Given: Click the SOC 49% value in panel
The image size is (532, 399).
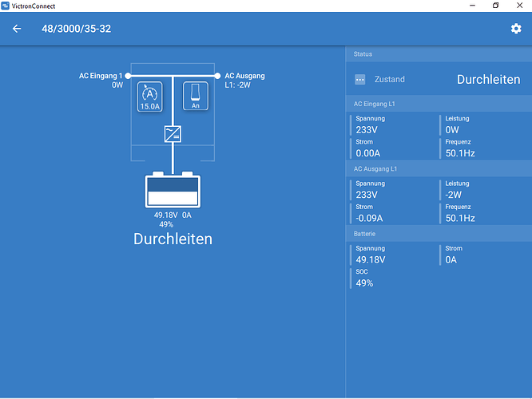Looking at the screenshot, I should 364,283.
